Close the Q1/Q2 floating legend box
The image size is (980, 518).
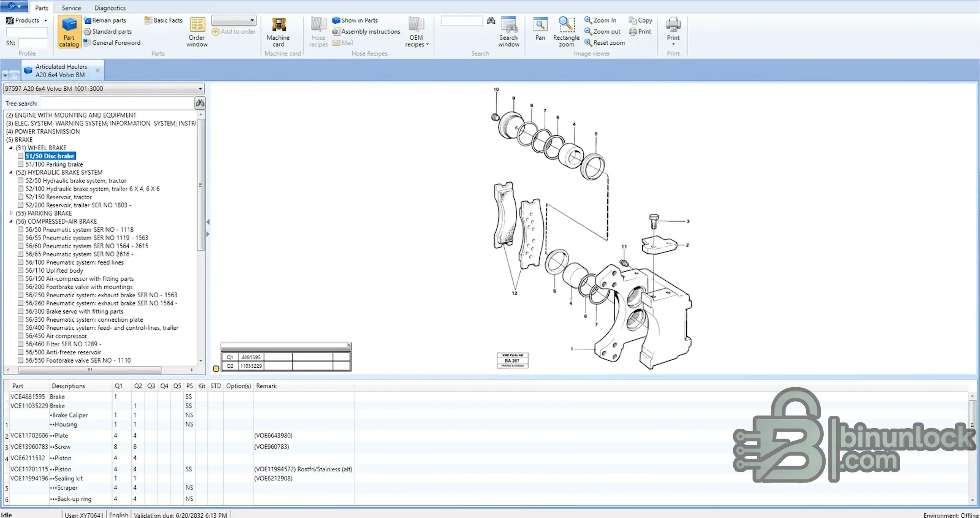[x=349, y=345]
